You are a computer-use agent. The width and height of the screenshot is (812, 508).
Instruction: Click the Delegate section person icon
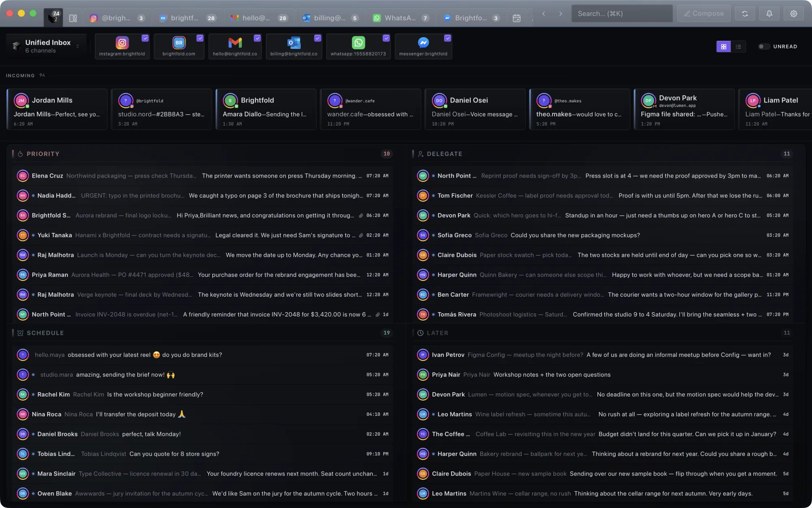(x=421, y=154)
